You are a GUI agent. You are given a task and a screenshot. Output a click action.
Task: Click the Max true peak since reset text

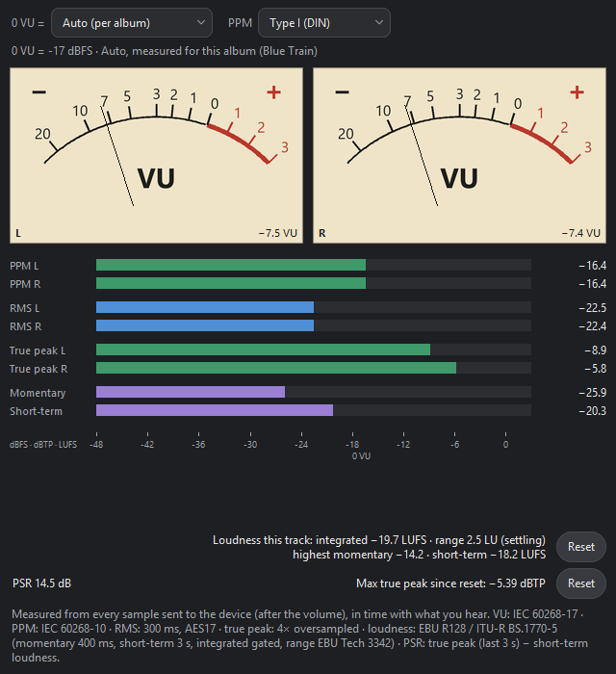450,583
